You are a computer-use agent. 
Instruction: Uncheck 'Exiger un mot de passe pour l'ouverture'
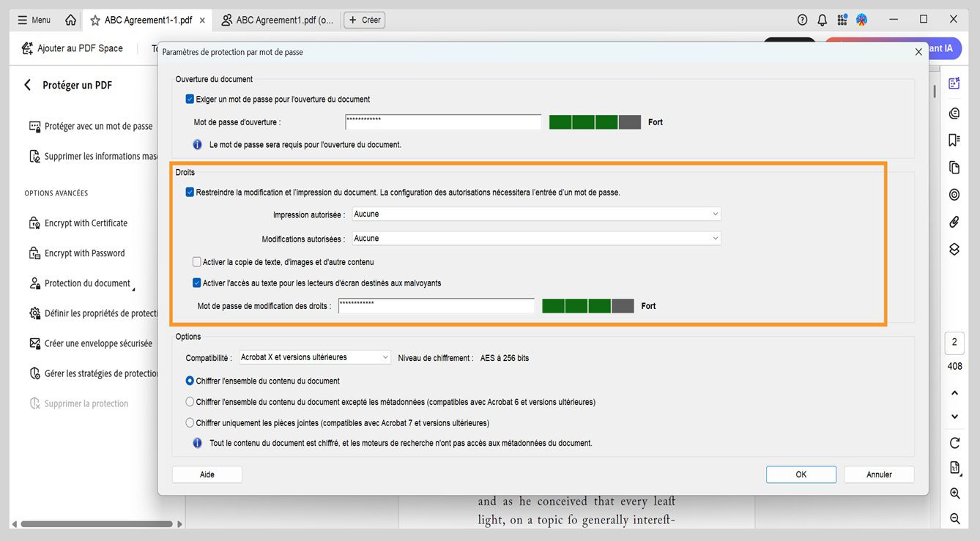tap(190, 100)
